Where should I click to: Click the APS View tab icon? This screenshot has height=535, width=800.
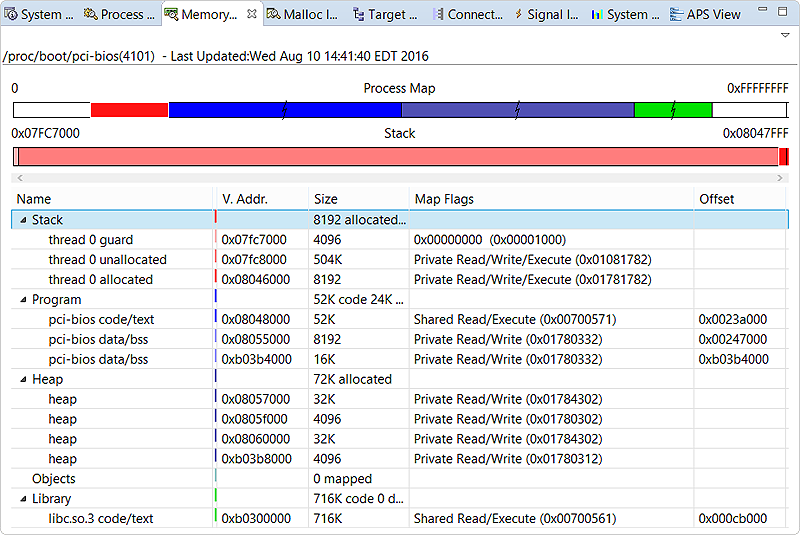tap(675, 14)
